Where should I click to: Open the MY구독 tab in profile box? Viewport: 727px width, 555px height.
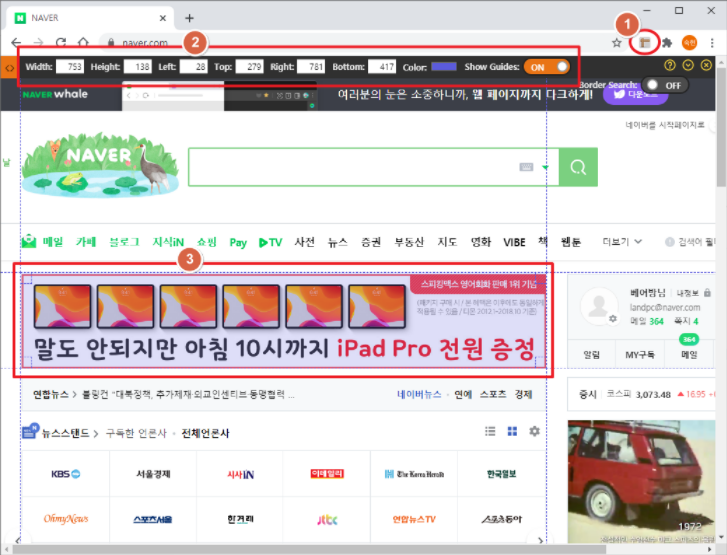[640, 355]
